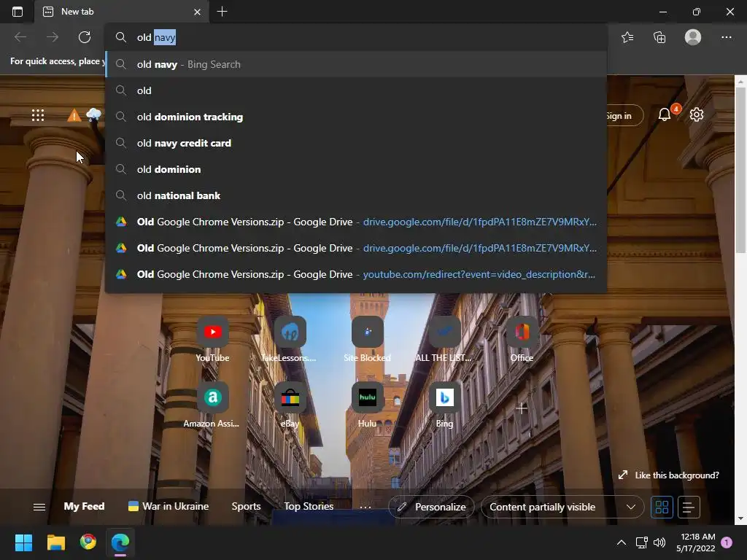Open the weather cloud icon
The image size is (747, 560).
[x=94, y=114]
